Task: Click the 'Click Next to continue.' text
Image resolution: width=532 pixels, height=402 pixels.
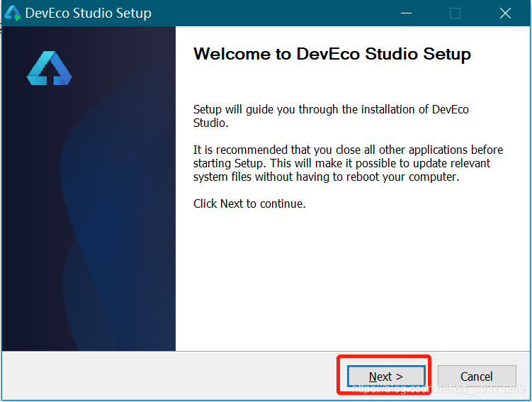Action: (249, 203)
